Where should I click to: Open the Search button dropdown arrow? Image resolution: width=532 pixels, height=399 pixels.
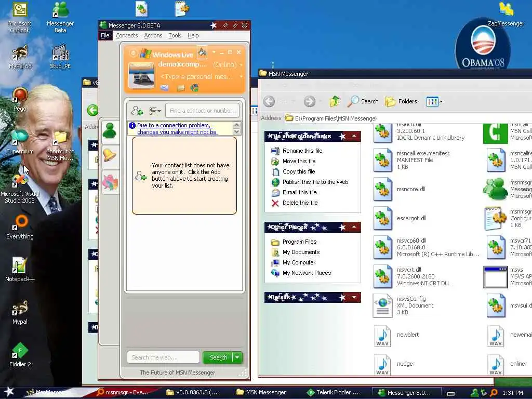[237, 357]
